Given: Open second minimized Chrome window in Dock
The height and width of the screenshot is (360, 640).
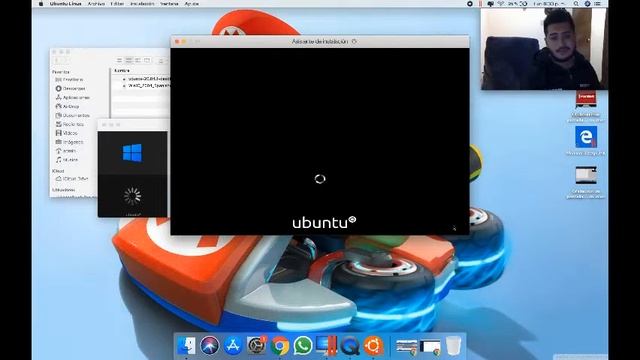Looking at the screenshot, I should point(430,347).
